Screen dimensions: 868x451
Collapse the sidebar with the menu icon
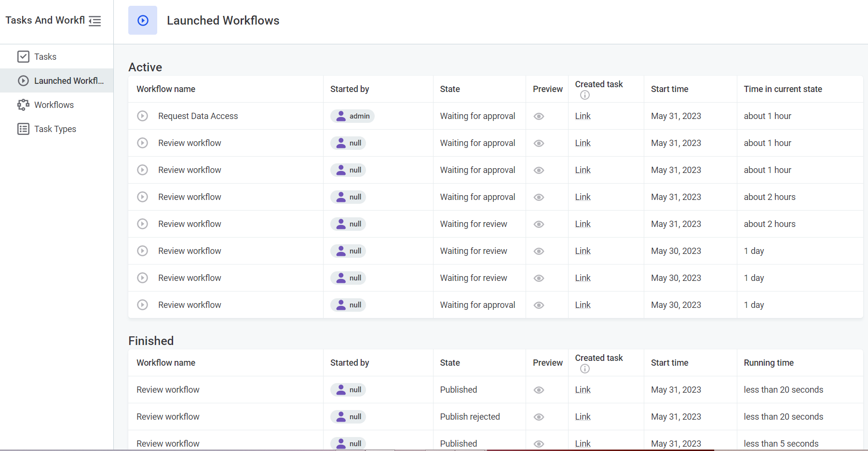[x=95, y=21]
